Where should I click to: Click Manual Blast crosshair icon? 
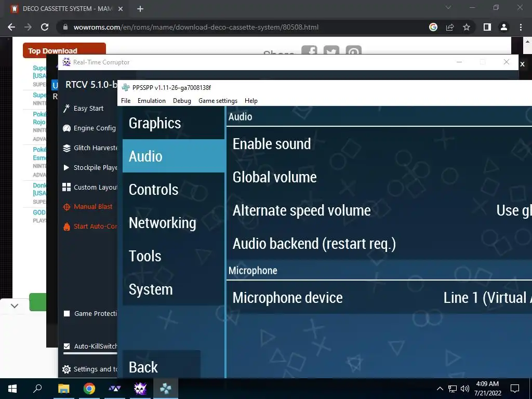[66, 207]
